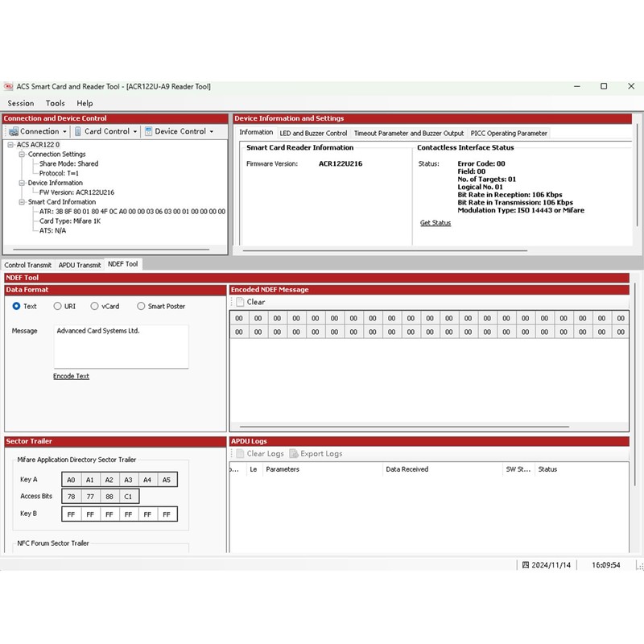Click the calendar date icon in status bar
The width and height of the screenshot is (644, 644).
pos(525,565)
